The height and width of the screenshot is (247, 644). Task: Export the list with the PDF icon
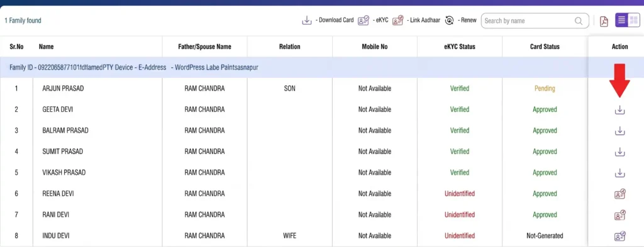pos(604,21)
